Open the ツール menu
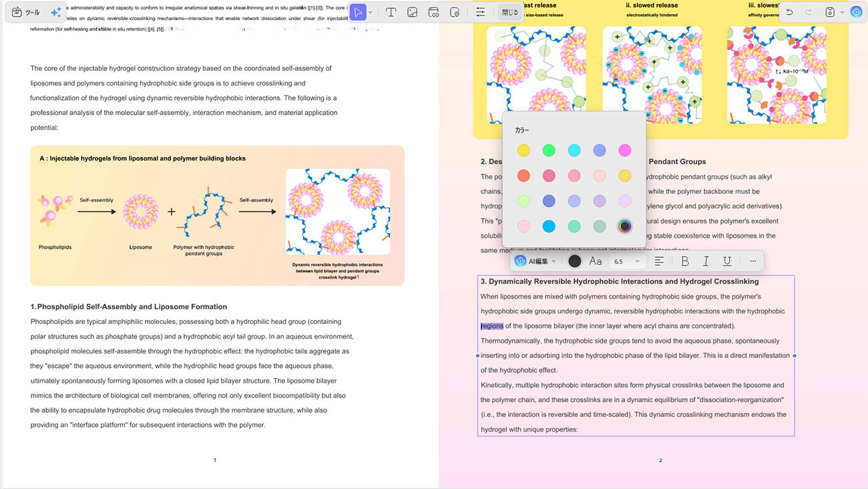Screen dimensions: 868x489 [x=26, y=12]
